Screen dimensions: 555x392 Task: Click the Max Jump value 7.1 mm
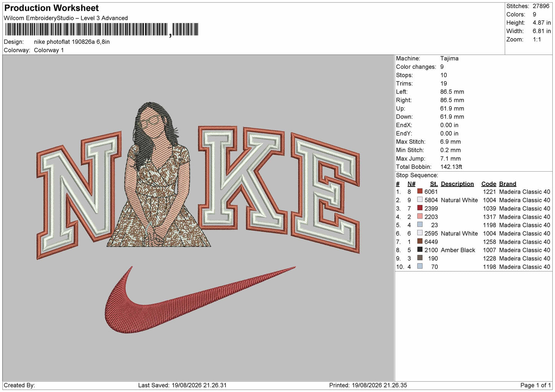450,159
